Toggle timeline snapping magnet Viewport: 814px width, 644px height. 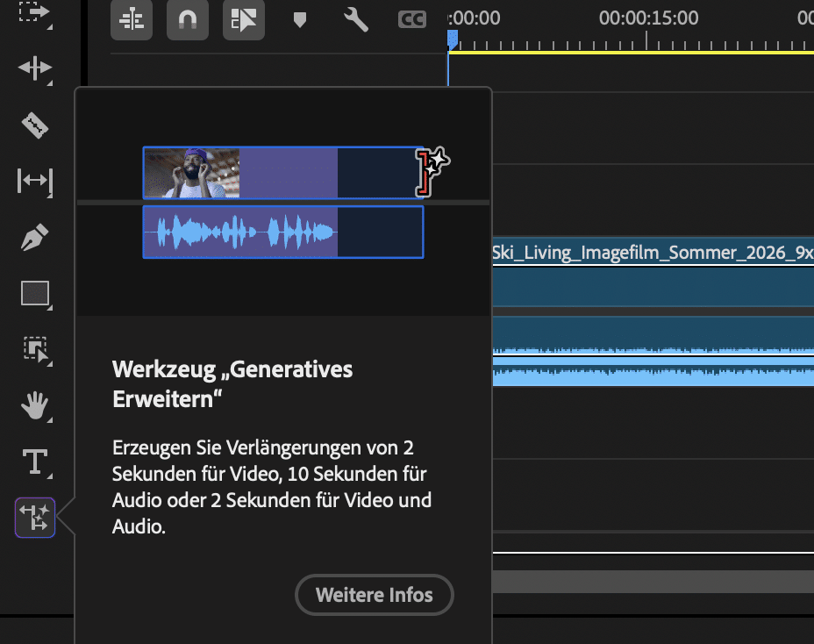pos(188,20)
